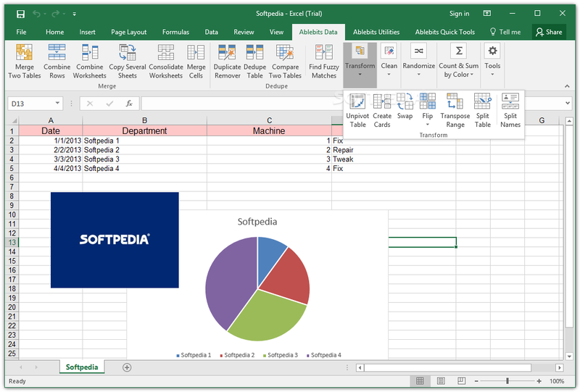Open Customize Quick Access Toolbar dropdown
580x392 pixels.
click(75, 14)
